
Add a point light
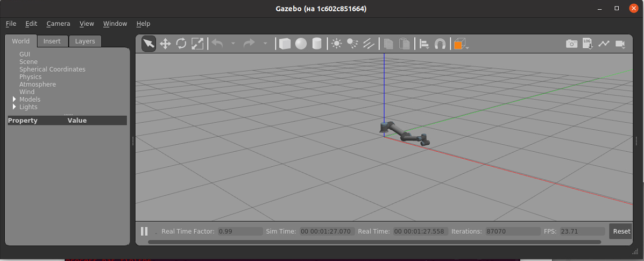pyautogui.click(x=337, y=44)
